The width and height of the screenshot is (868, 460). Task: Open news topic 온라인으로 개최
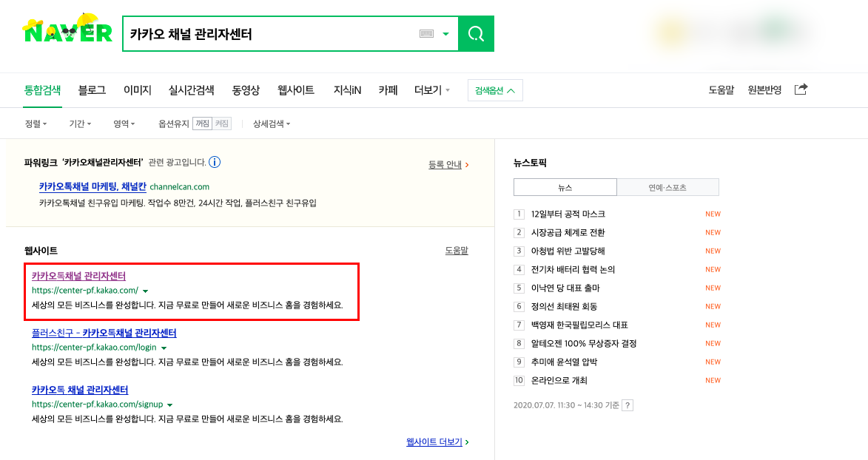(x=559, y=380)
